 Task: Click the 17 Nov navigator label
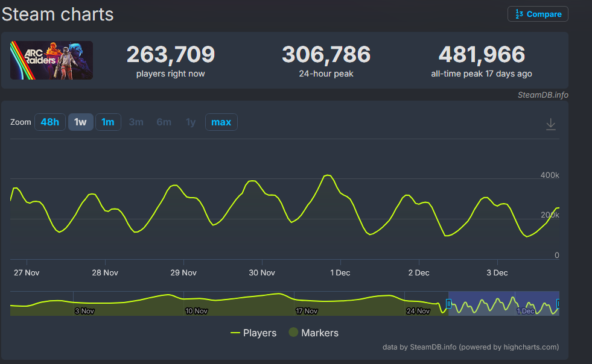pos(307,311)
